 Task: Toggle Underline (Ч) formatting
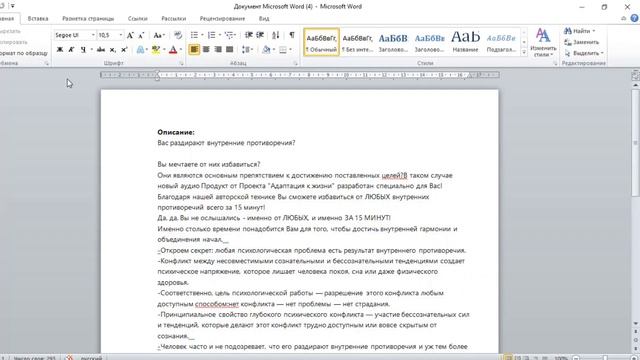click(83, 49)
